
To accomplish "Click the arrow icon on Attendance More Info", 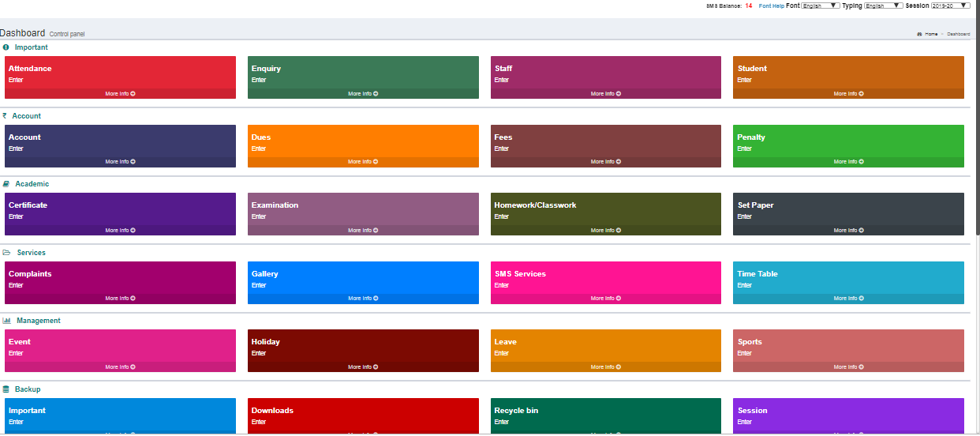I will 133,93.
